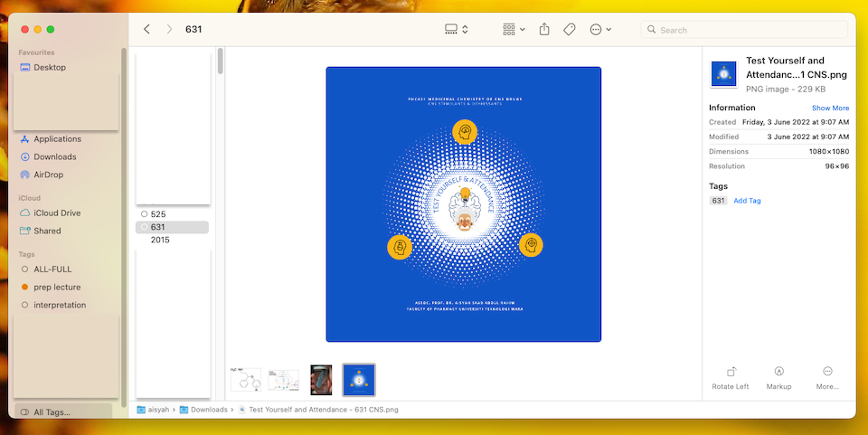The image size is (868, 435).
Task: Click aisyah in the path bar
Action: point(153,410)
